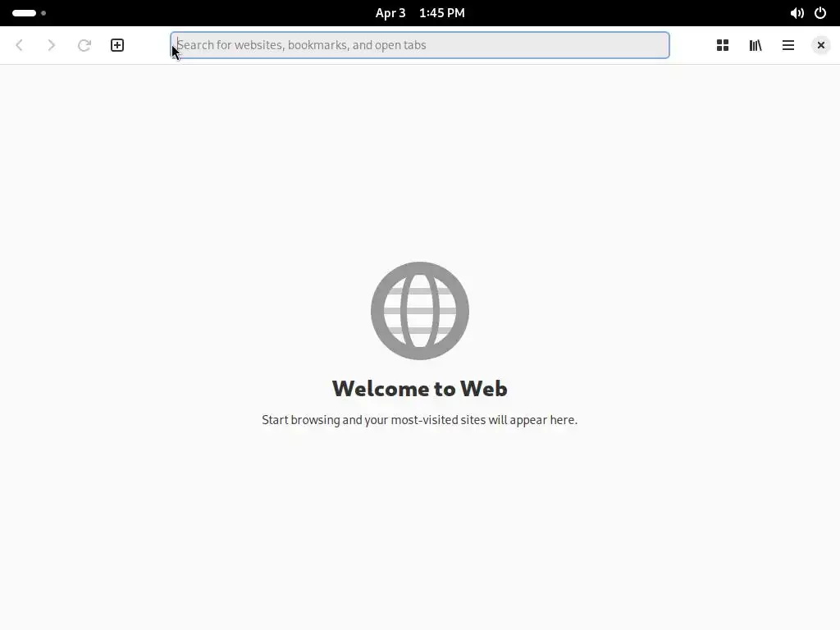Click the most-visited sites hint text

coord(419,419)
